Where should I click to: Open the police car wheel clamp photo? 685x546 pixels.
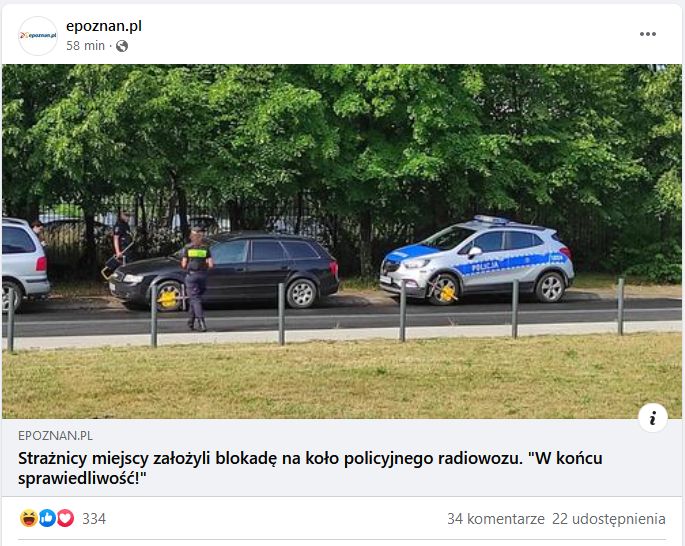342,242
